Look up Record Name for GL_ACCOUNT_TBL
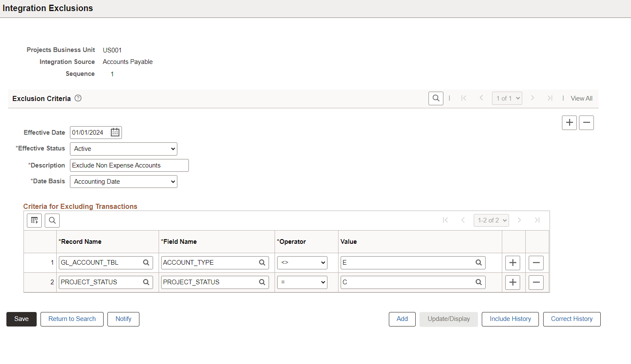The width and height of the screenshot is (631, 364). pos(146,263)
